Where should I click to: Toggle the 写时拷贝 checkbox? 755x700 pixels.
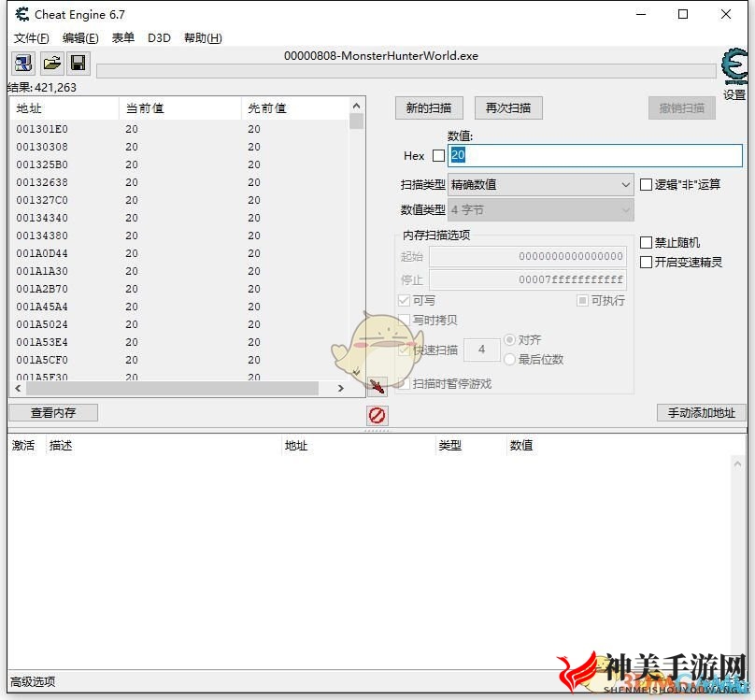click(405, 320)
